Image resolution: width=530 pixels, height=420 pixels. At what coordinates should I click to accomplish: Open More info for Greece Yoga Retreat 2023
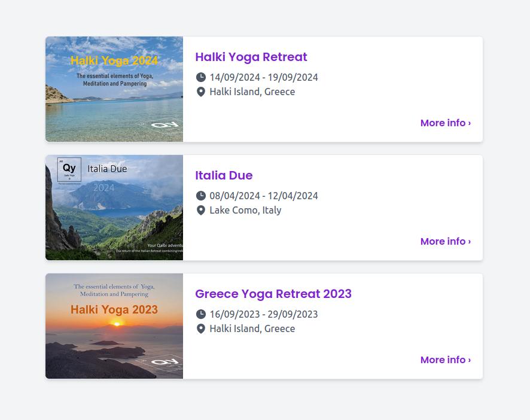(x=445, y=360)
